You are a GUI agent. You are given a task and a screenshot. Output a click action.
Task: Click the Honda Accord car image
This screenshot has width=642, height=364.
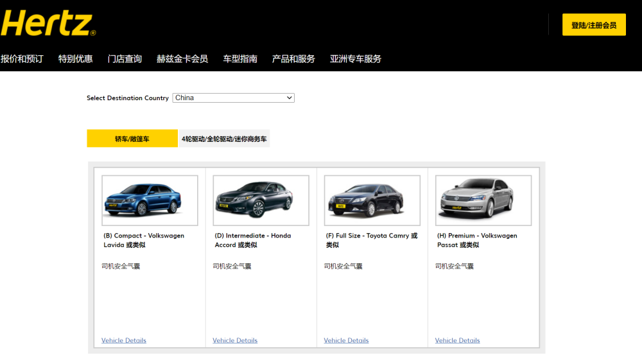261,201
